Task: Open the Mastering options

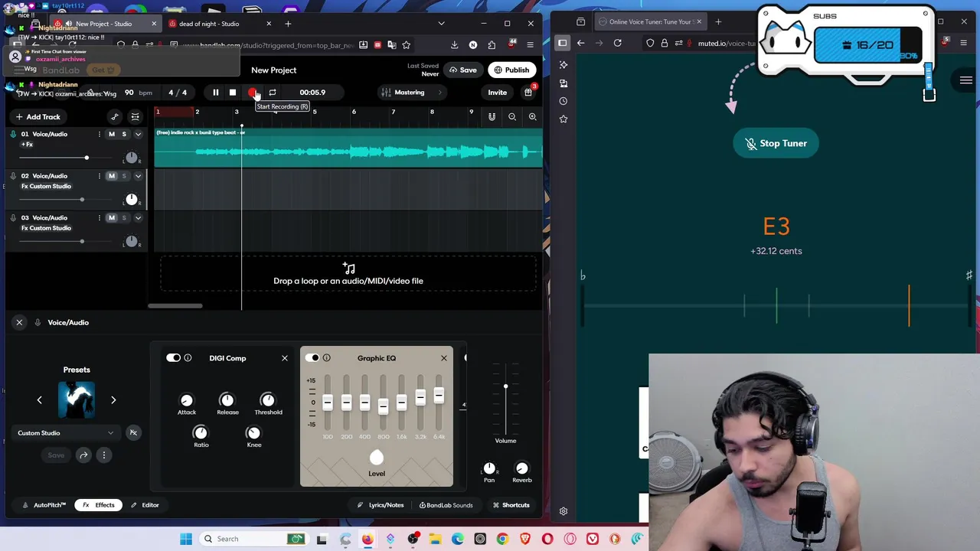Action: [x=410, y=93]
